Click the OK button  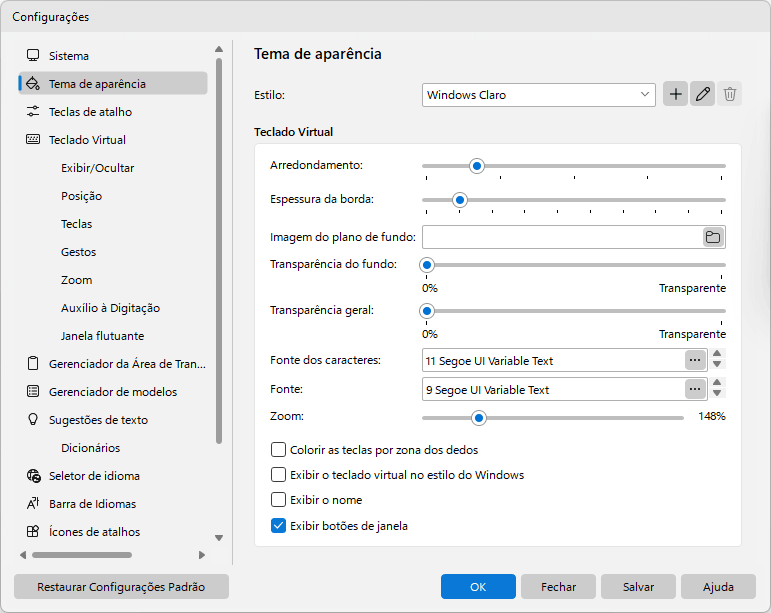pyautogui.click(x=478, y=586)
